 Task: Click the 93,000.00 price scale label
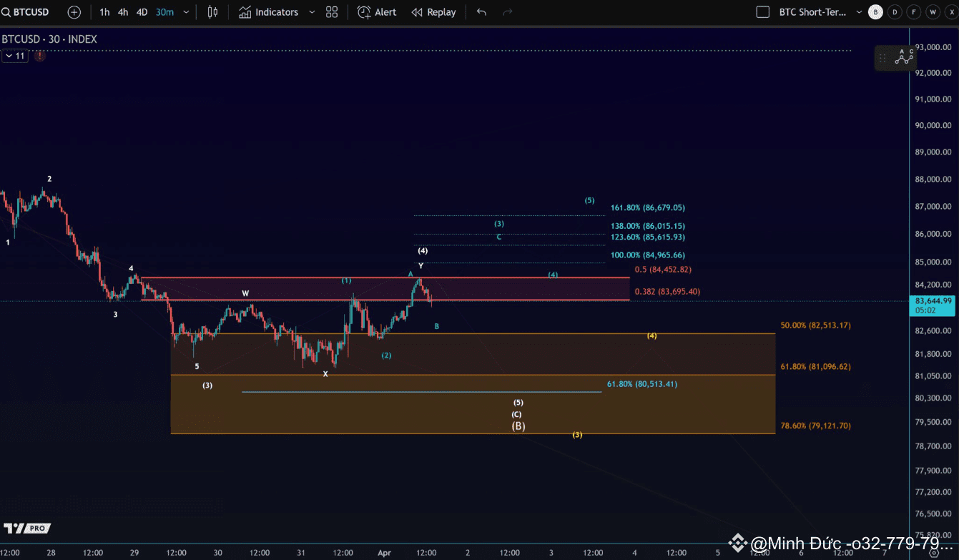coord(933,47)
